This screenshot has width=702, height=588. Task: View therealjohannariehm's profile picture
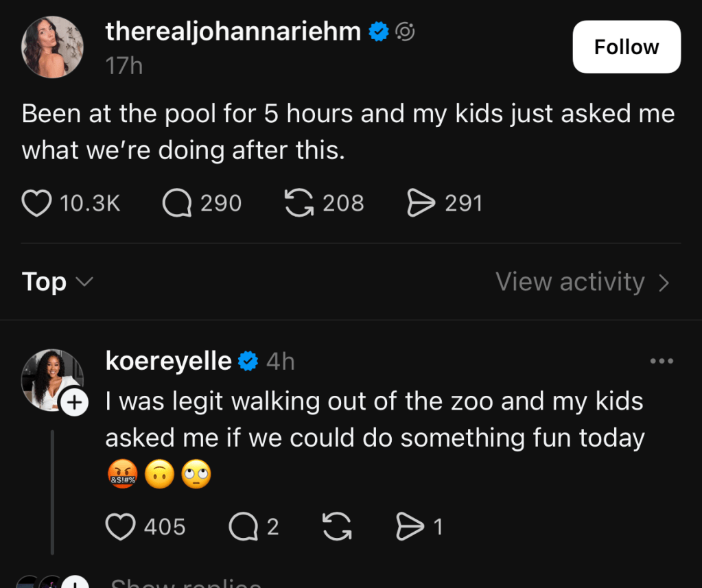[x=53, y=47]
